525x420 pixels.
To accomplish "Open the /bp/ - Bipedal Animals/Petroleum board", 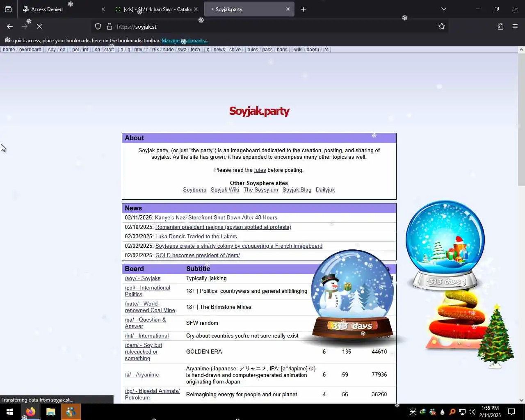I will (x=152, y=394).
